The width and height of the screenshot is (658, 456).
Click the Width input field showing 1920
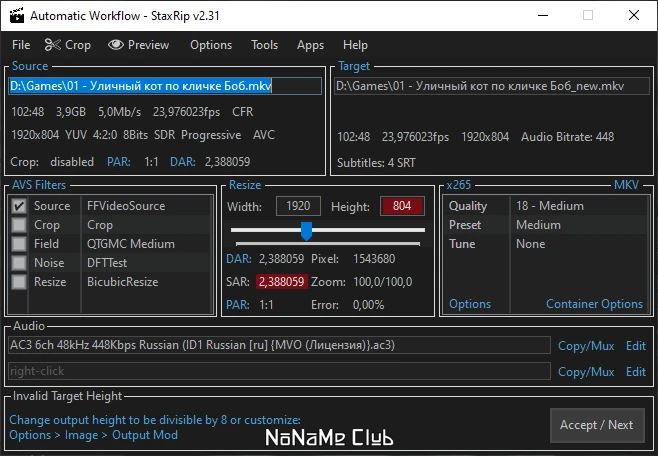pyautogui.click(x=298, y=206)
